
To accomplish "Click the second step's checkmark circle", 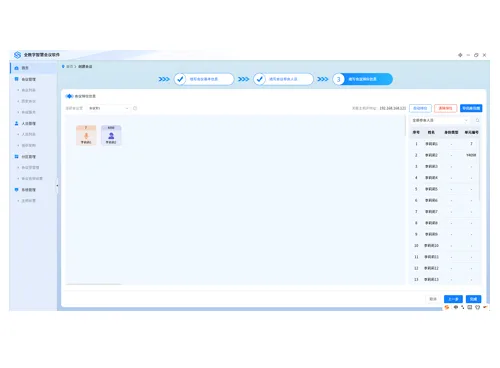I will [x=259, y=79].
